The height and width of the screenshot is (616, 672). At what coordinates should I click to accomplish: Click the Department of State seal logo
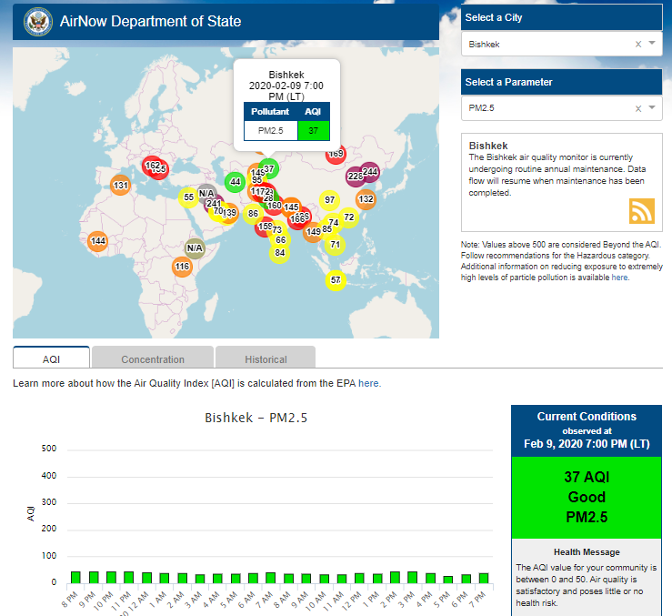pyautogui.click(x=37, y=20)
